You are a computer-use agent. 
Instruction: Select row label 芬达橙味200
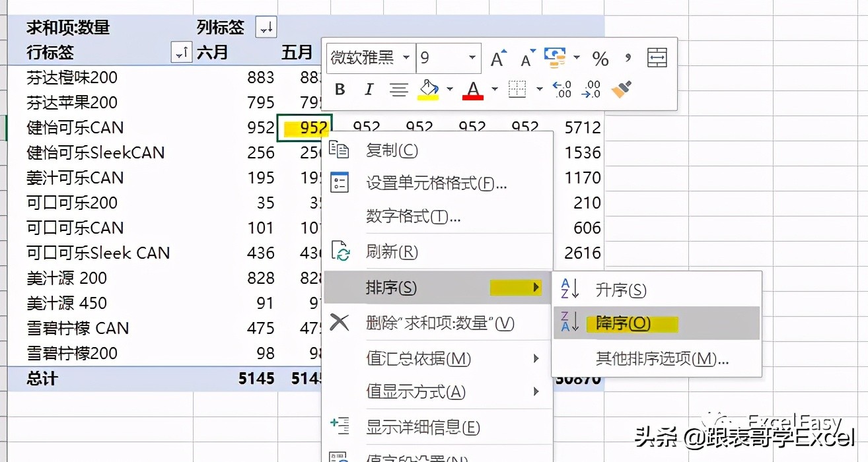click(72, 77)
